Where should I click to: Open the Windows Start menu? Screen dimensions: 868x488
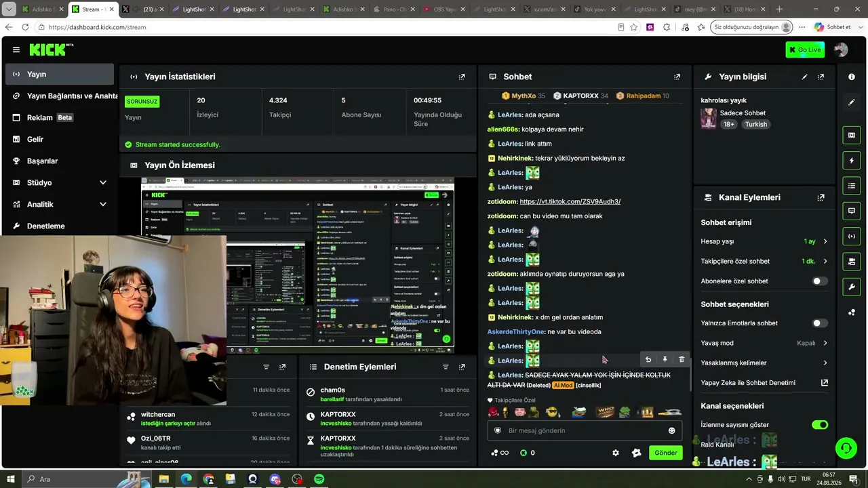point(11,479)
